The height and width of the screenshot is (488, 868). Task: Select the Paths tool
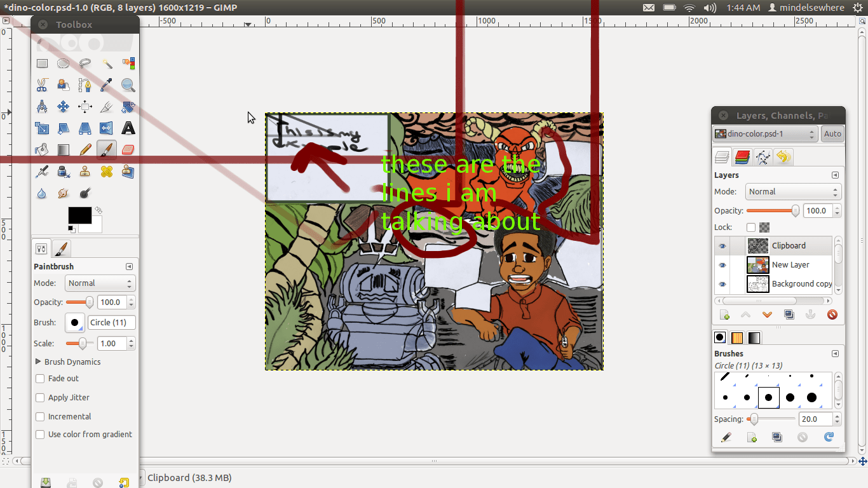pos(85,85)
